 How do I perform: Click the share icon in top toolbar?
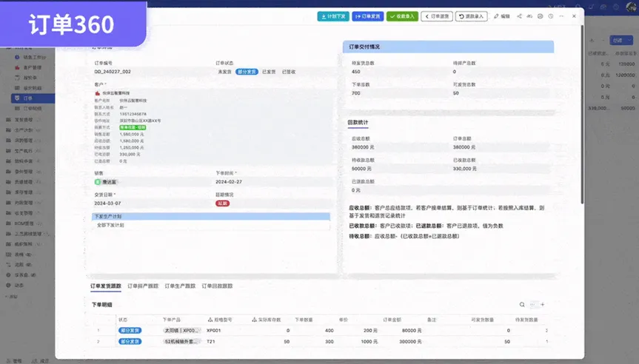(519, 16)
